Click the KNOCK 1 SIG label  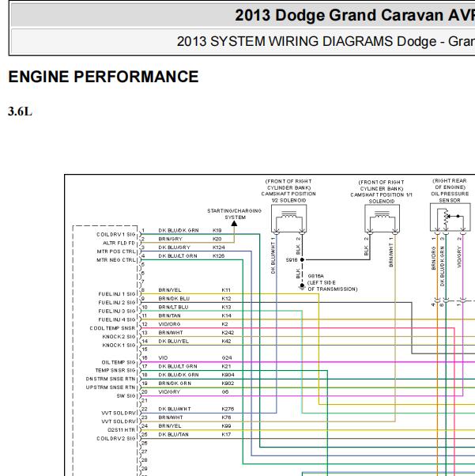(x=119, y=345)
